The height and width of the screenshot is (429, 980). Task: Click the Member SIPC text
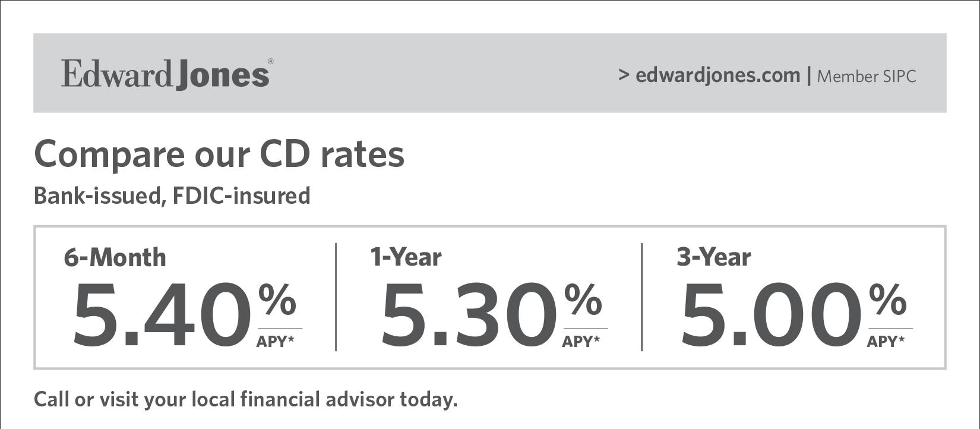coord(867,77)
